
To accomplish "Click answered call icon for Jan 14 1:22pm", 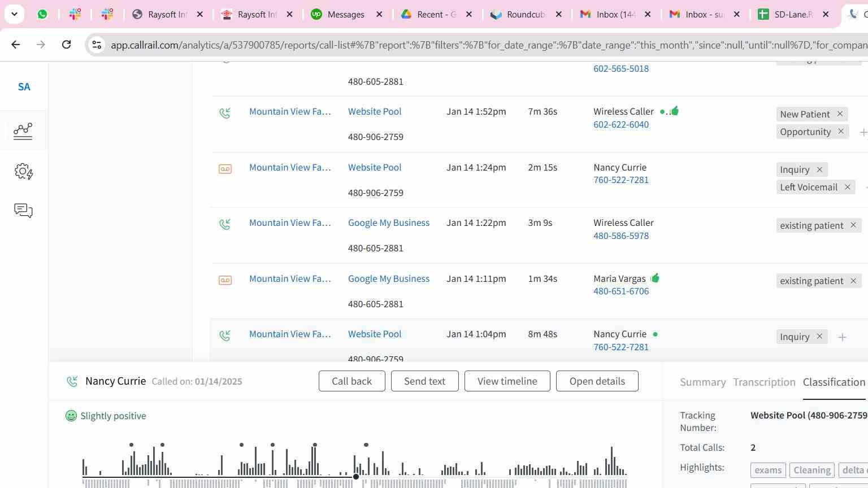I will 225,224.
